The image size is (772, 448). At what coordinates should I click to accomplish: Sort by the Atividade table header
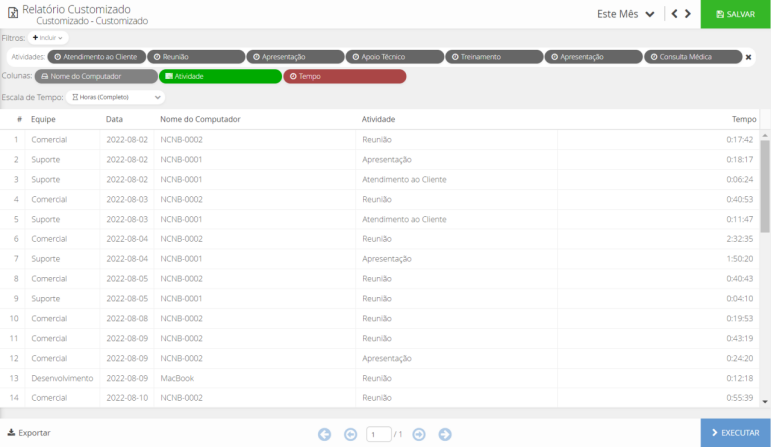(379, 119)
